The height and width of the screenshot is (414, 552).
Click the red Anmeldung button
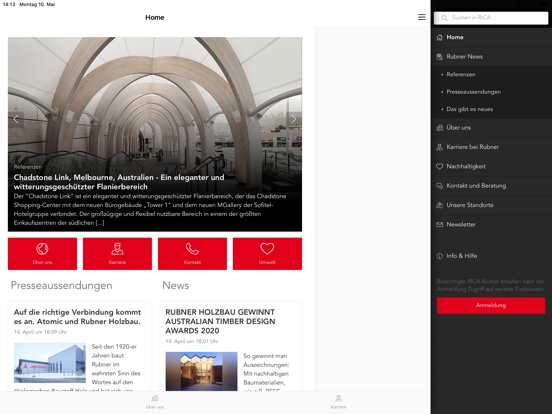491,306
